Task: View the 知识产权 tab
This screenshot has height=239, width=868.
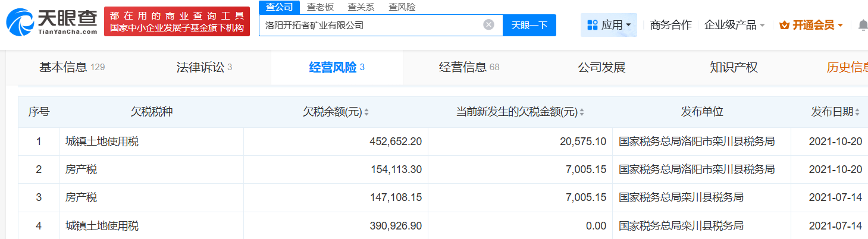Action: click(x=733, y=67)
